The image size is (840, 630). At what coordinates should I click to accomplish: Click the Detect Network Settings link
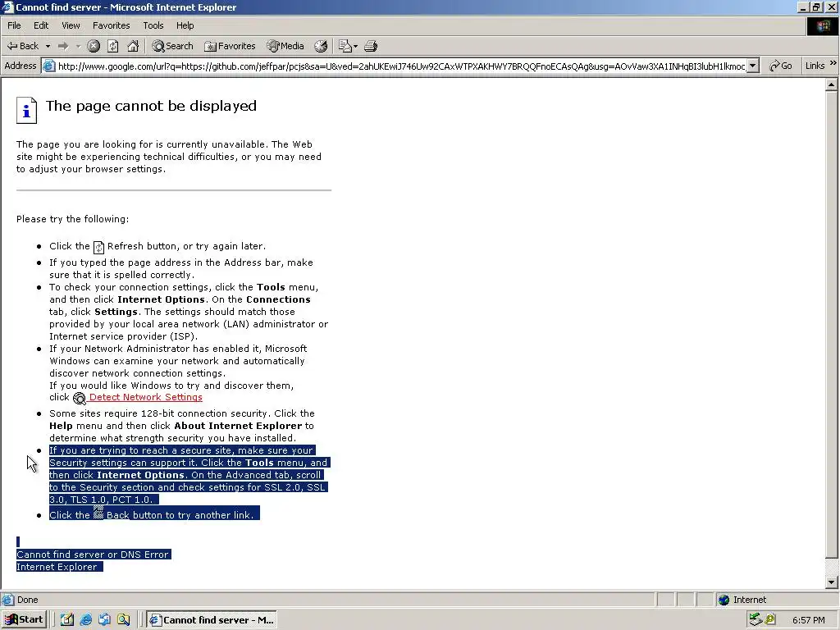coord(146,397)
